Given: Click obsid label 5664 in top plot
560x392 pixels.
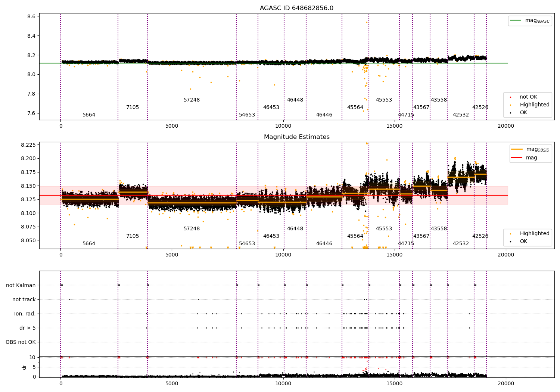Looking at the screenshot, I should [x=89, y=115].
